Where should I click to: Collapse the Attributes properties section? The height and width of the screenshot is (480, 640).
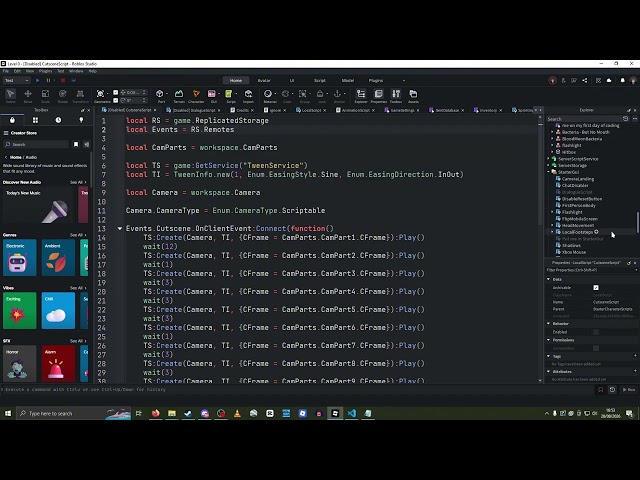(x=549, y=371)
